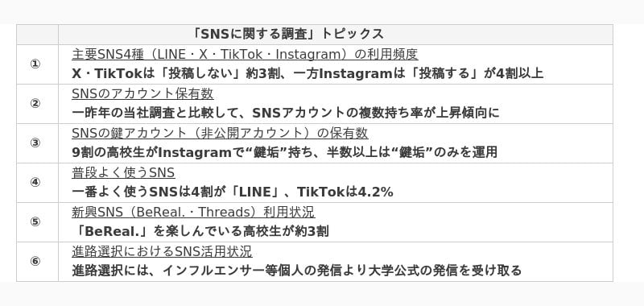644x306 pixels.
Task: Open the SNSのアカウント保有数 underlined heading
Action: tap(142, 93)
